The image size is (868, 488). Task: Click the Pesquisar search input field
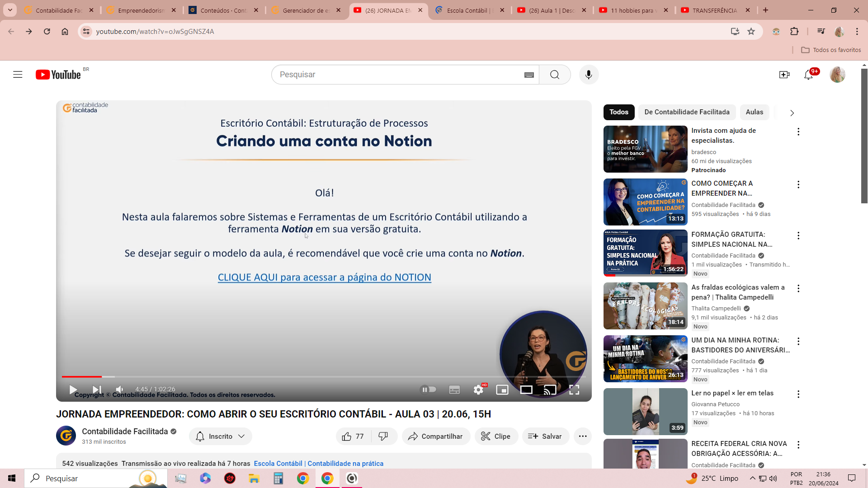[398, 75]
